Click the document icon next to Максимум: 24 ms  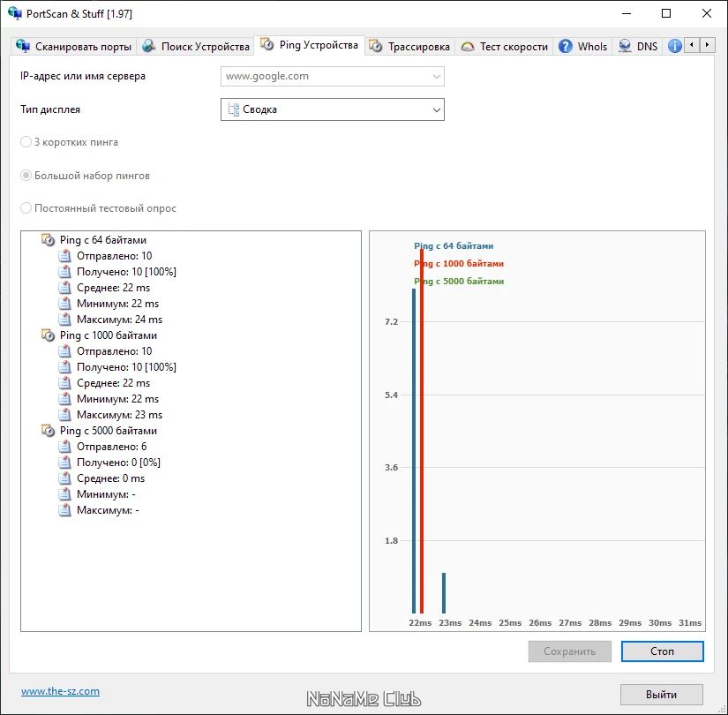[65, 320]
